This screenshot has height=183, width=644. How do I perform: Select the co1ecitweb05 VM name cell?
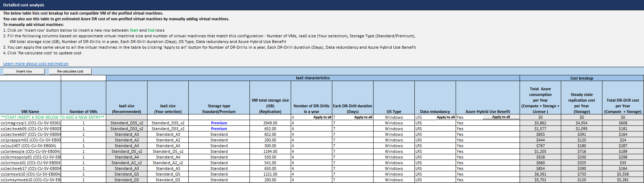tap(31, 129)
